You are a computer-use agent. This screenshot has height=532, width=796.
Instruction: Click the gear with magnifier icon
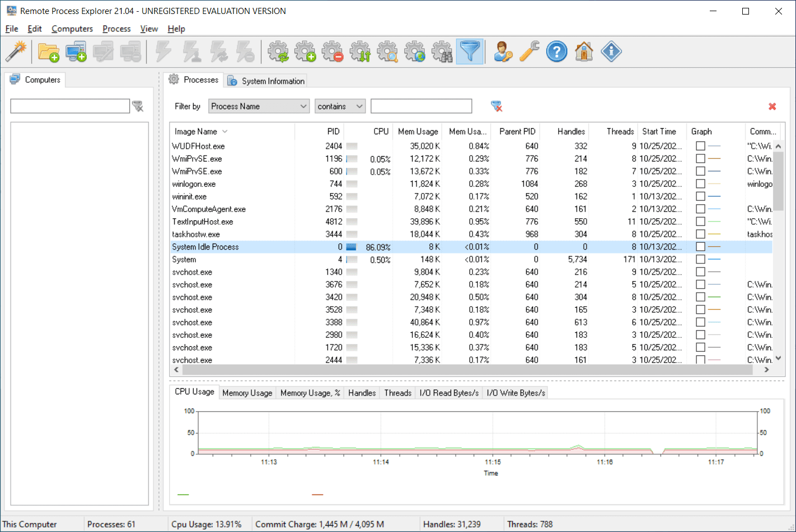point(388,51)
